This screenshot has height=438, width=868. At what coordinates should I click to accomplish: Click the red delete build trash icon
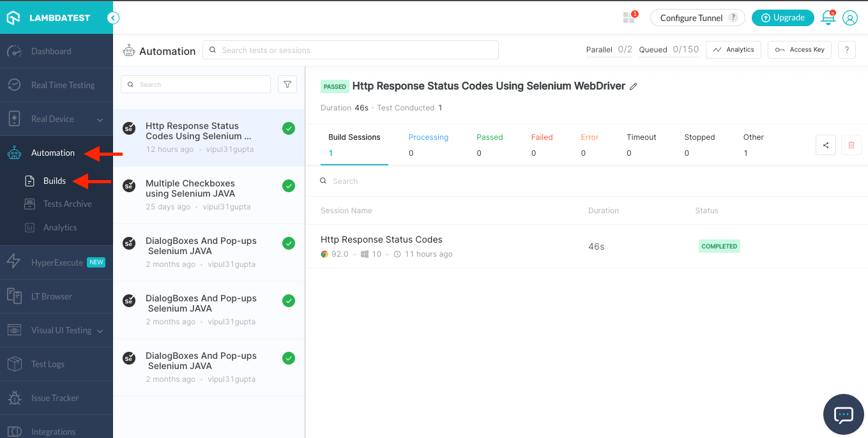coord(851,145)
